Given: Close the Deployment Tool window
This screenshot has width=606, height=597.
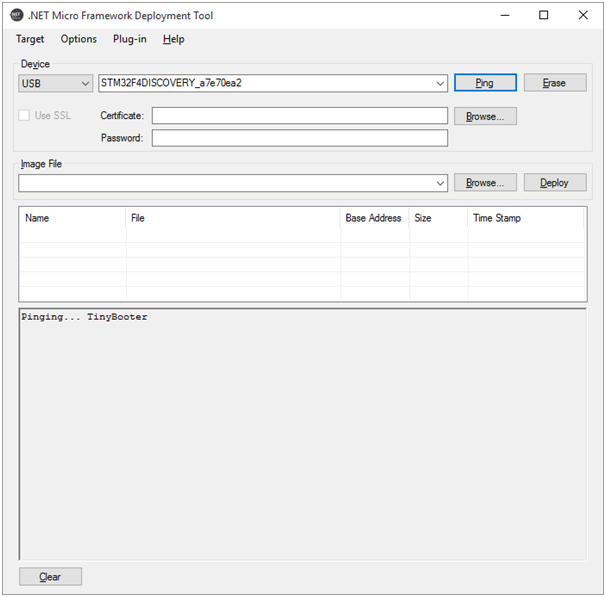Looking at the screenshot, I should click(x=583, y=15).
